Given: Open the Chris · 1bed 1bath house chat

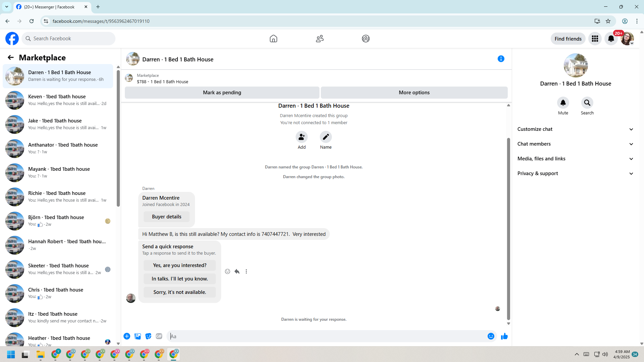Looking at the screenshot, I should click(58, 294).
